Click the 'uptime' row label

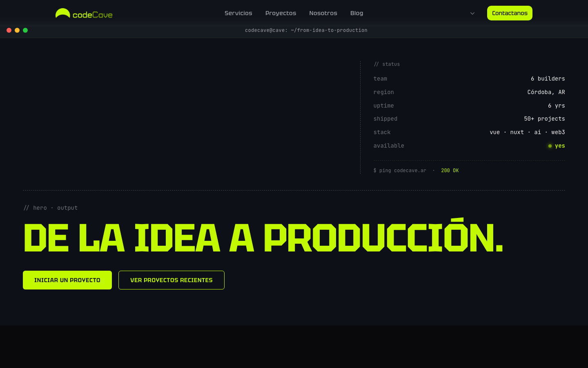(384, 105)
